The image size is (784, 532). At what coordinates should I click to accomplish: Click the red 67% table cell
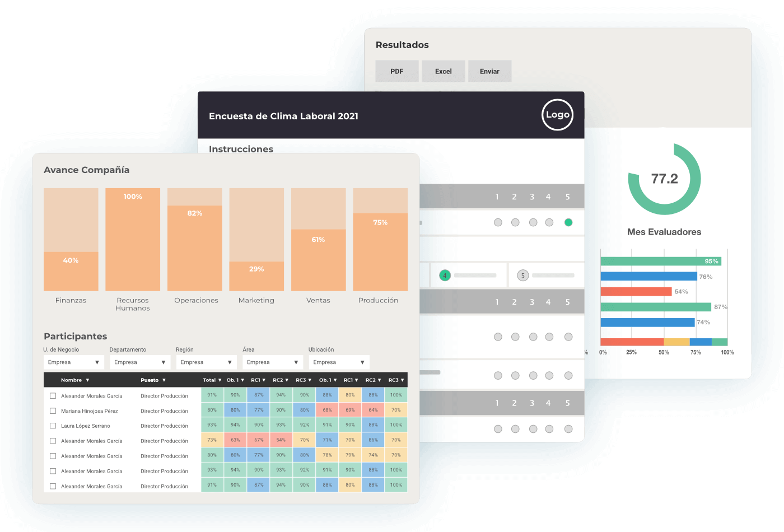259,440
